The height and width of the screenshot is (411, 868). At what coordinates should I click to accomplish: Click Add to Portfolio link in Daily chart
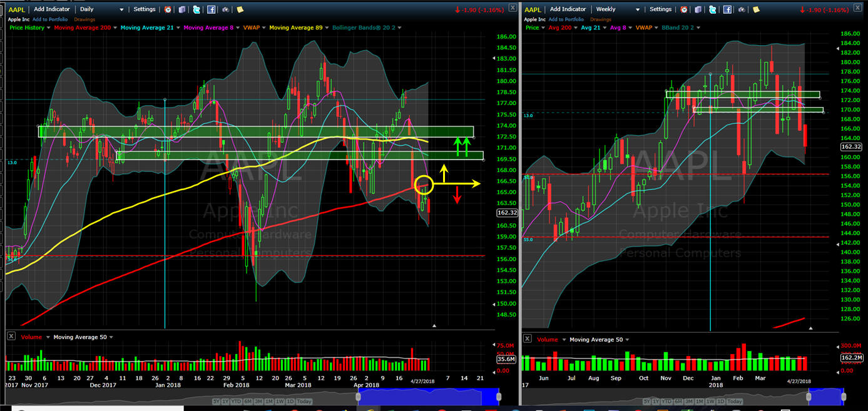pos(50,19)
